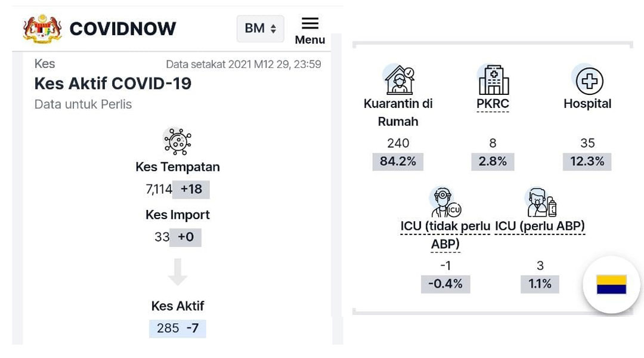Click the ICU ventilator patient icon
The width and height of the screenshot is (644, 358).
coord(541,202)
